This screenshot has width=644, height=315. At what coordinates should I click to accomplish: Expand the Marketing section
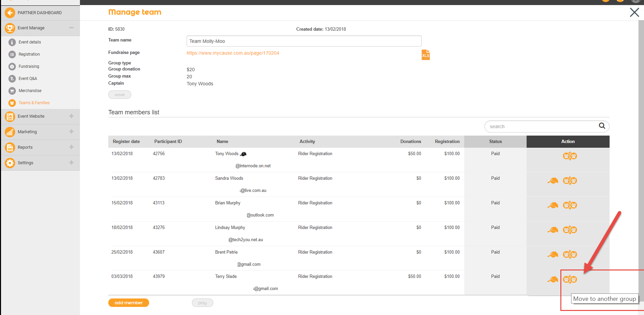click(x=71, y=132)
